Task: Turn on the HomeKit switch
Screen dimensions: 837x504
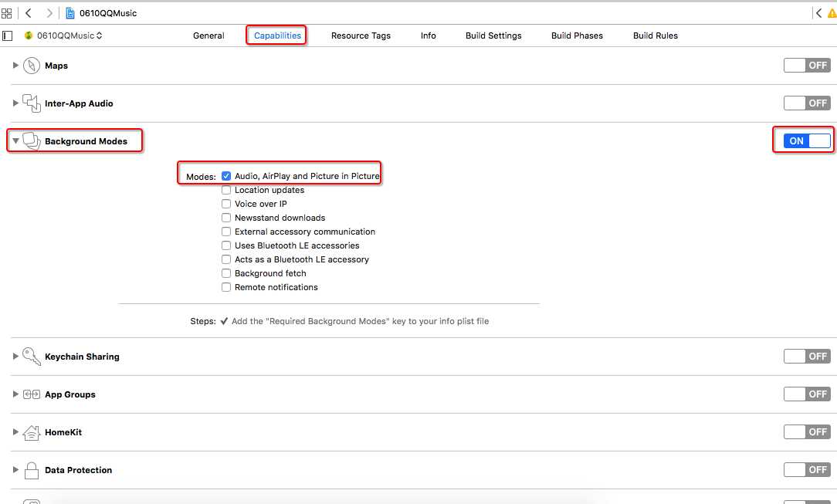Action: coord(807,432)
